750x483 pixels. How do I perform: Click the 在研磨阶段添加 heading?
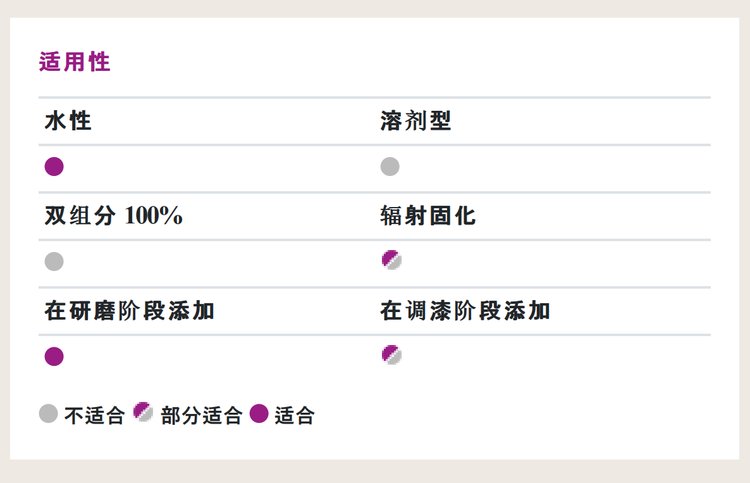tap(129, 311)
